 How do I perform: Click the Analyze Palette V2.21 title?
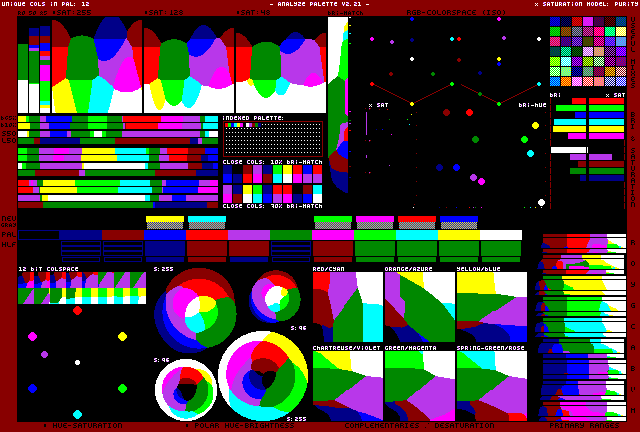pyautogui.click(x=319, y=4)
